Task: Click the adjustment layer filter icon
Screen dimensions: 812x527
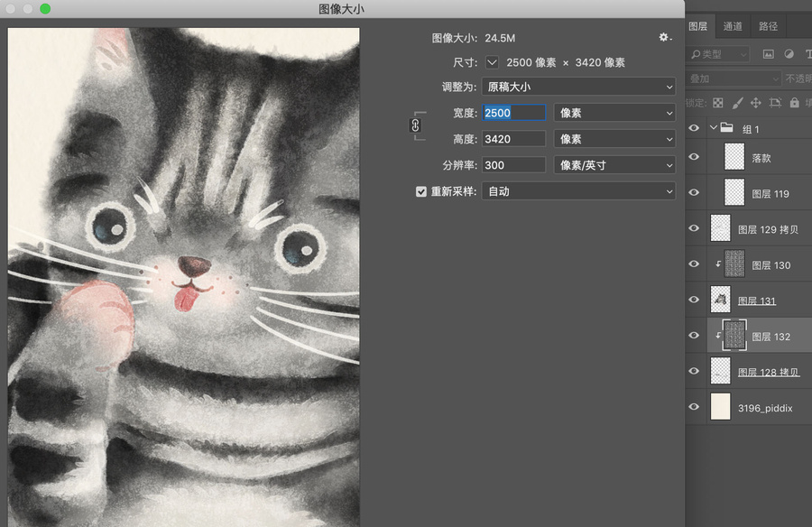Action: [789, 54]
